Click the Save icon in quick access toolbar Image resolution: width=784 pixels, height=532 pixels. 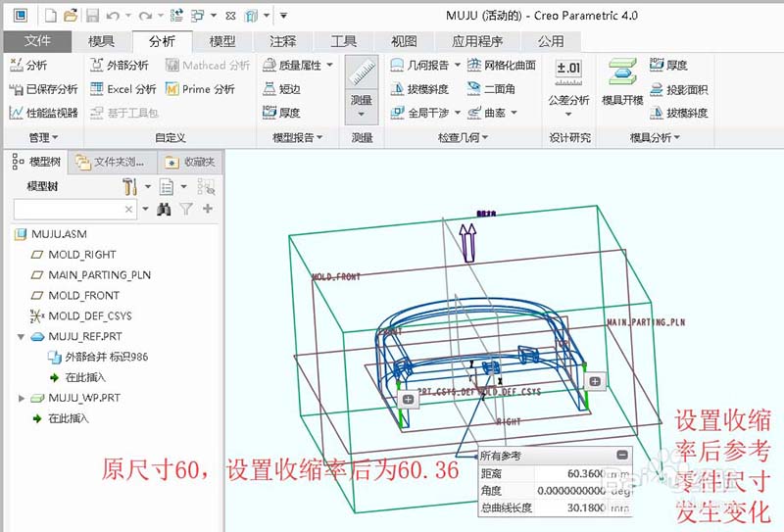pyautogui.click(x=92, y=16)
